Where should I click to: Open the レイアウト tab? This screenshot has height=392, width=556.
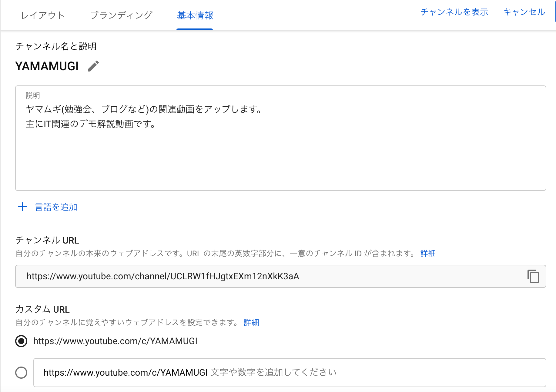(x=43, y=15)
